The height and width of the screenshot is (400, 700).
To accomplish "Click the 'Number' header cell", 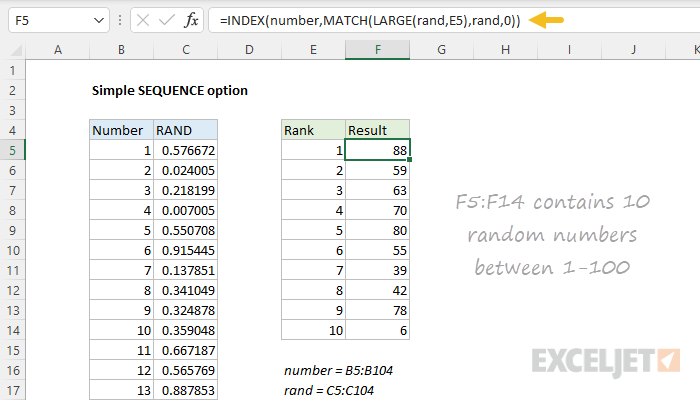I will tap(121, 130).
